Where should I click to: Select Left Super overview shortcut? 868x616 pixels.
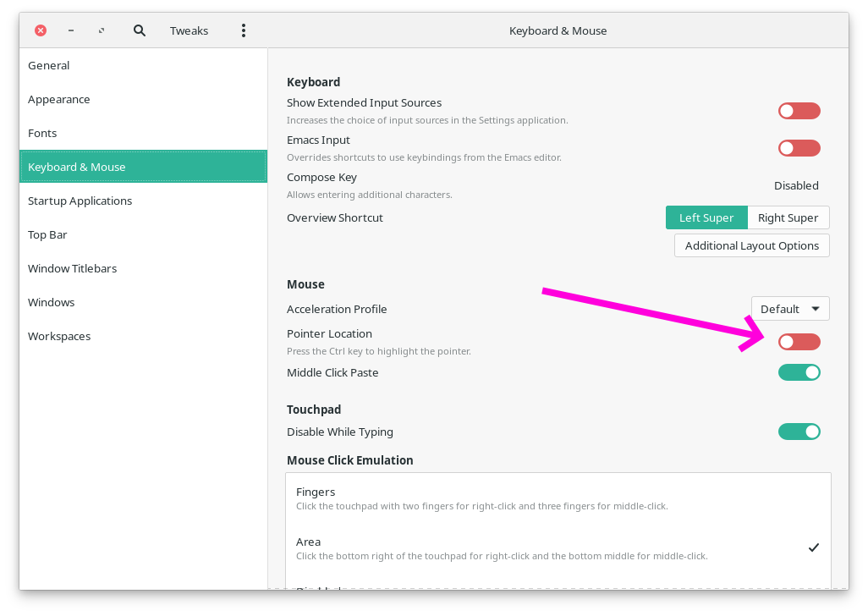(706, 217)
